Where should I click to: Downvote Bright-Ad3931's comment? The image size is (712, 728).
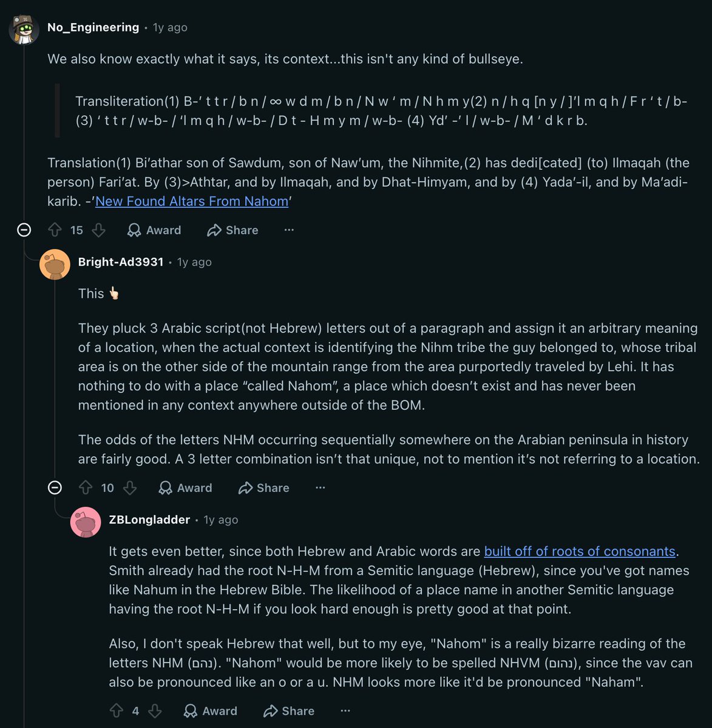(x=129, y=488)
